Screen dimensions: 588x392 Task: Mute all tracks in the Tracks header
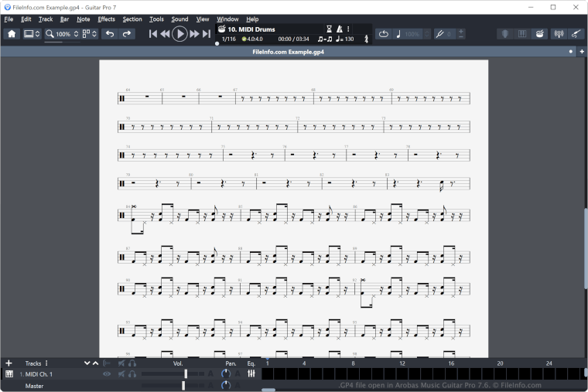(121, 363)
